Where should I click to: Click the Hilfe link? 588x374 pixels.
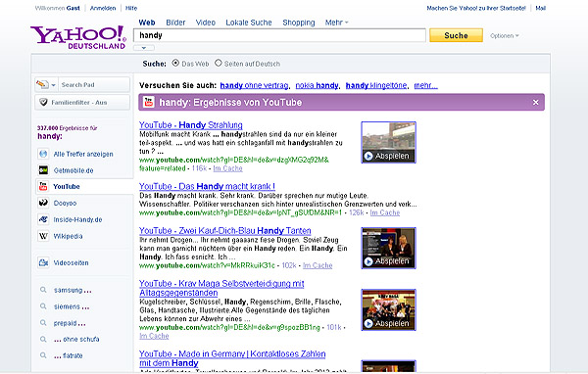coord(131,8)
